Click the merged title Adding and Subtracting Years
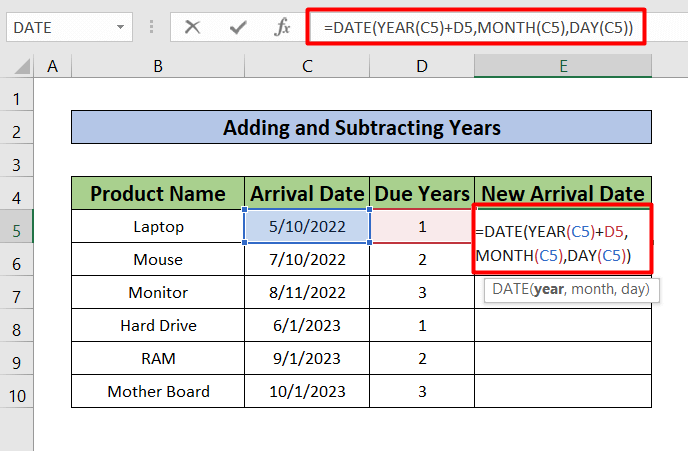The height and width of the screenshot is (451, 688). pos(361,128)
